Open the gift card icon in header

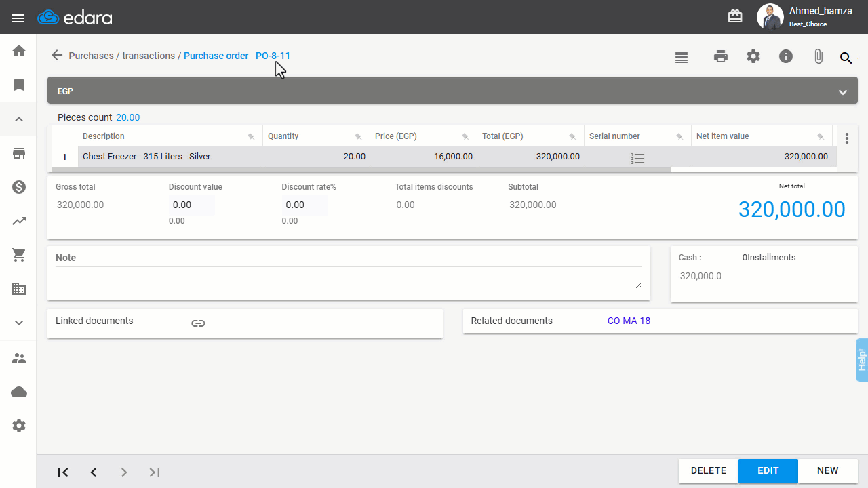point(735,17)
